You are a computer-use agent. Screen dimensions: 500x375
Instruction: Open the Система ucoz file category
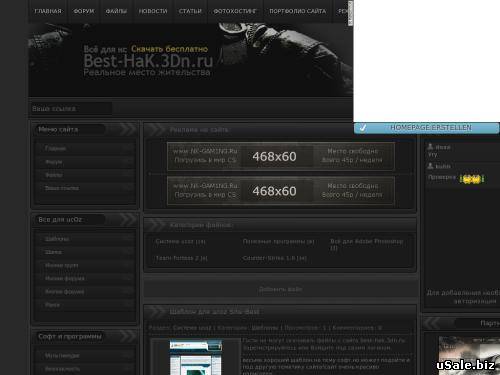click(180, 241)
